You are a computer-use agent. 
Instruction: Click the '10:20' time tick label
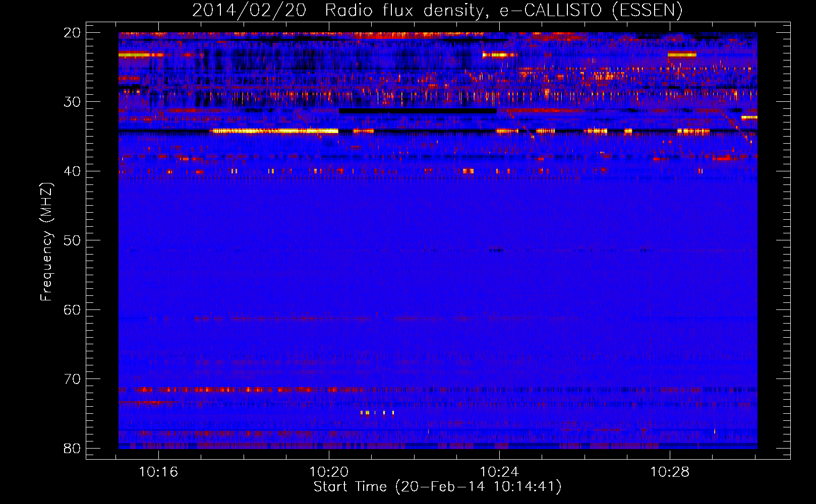click(x=329, y=472)
